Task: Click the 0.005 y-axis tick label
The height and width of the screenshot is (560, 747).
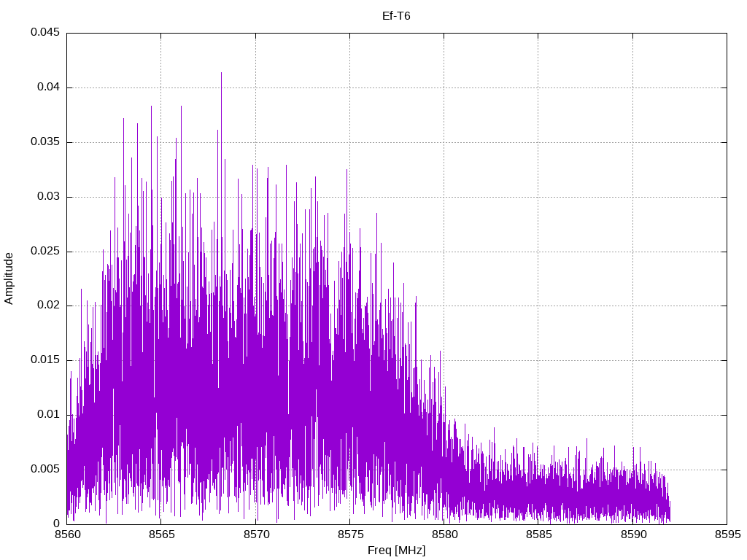Action: [x=45, y=469]
